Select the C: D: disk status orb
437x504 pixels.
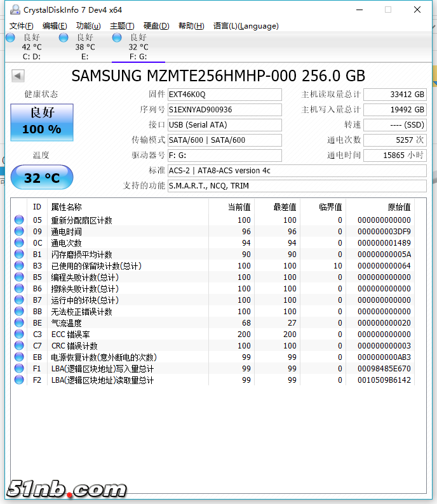10,38
